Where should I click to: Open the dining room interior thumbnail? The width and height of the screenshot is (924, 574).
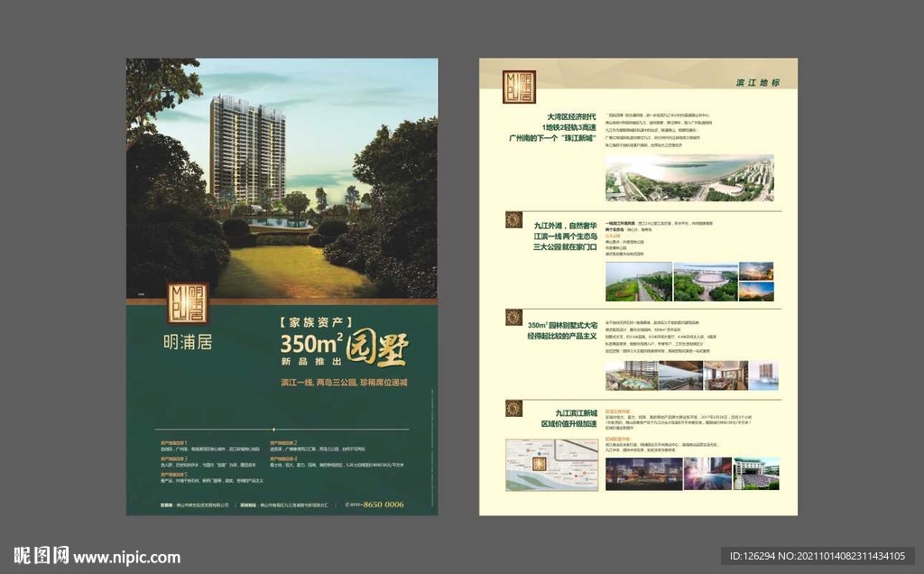(x=725, y=375)
